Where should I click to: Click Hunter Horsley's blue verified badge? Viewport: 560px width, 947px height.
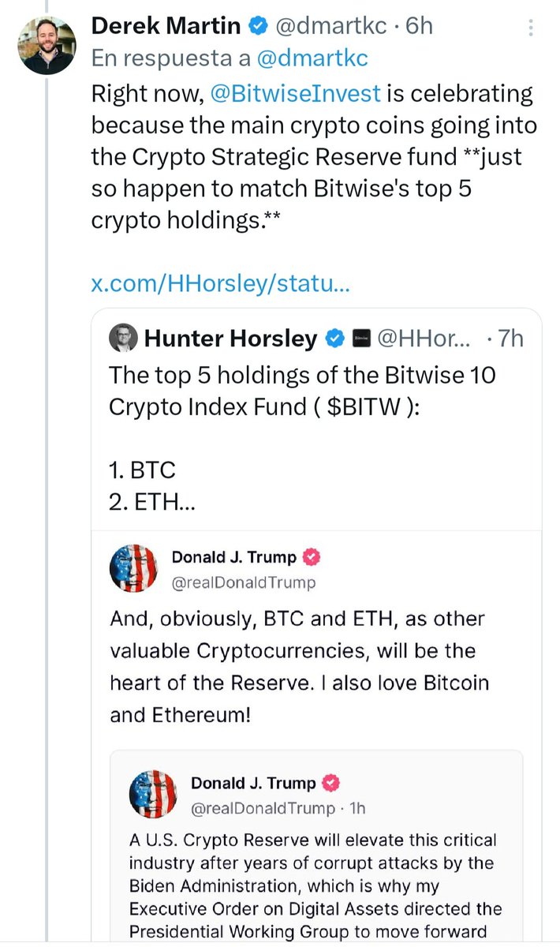click(x=335, y=339)
